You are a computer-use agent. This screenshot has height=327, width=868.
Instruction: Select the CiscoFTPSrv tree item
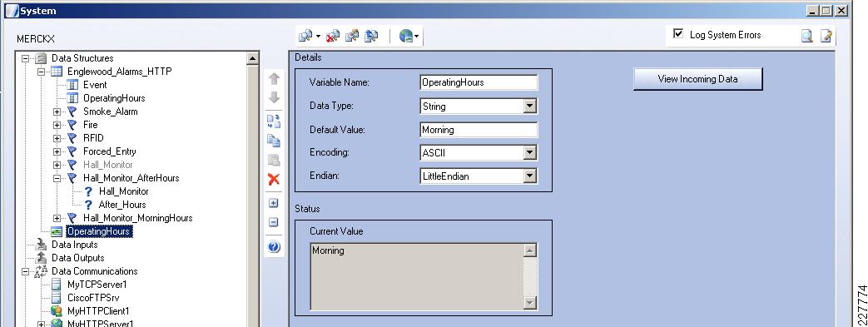coord(93,298)
